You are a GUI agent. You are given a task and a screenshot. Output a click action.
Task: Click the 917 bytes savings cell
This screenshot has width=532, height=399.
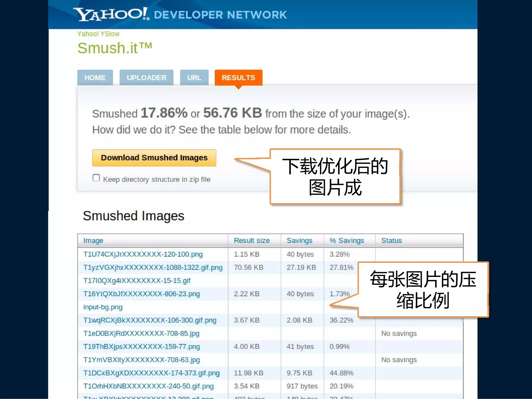click(302, 386)
